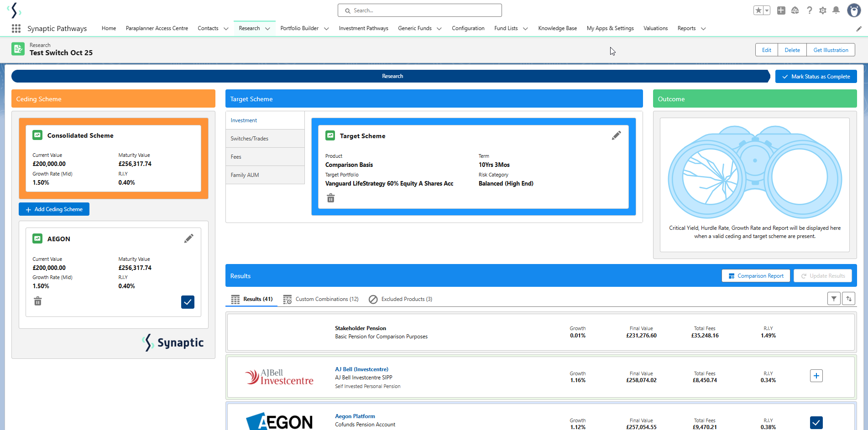
Task: Open the user profile avatar
Action: (854, 10)
